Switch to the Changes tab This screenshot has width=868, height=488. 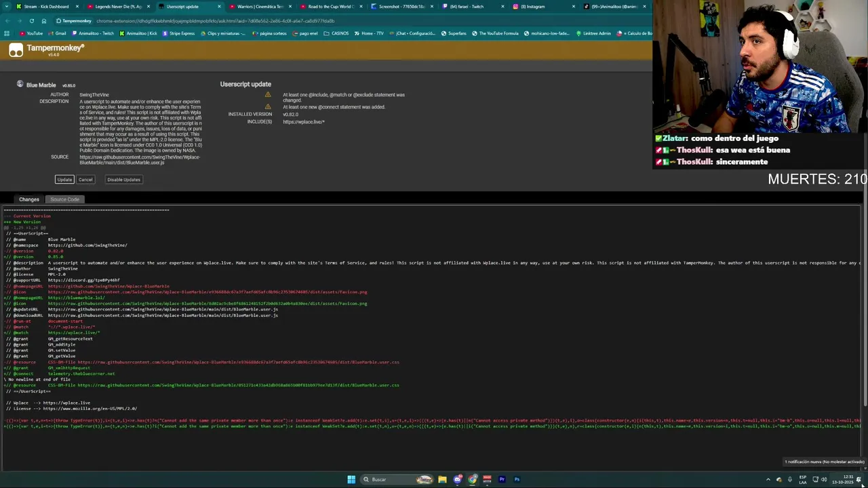click(29, 199)
